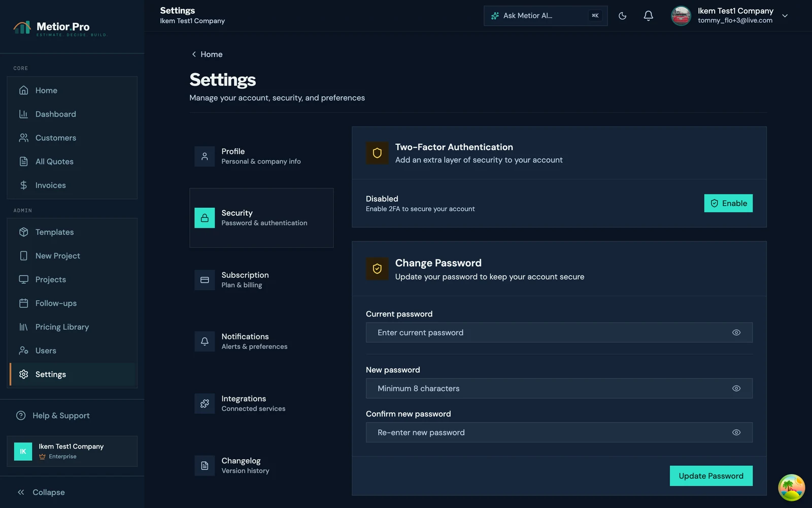Click the tropical island chat bubble icon
812x508 pixels.
coord(791,488)
